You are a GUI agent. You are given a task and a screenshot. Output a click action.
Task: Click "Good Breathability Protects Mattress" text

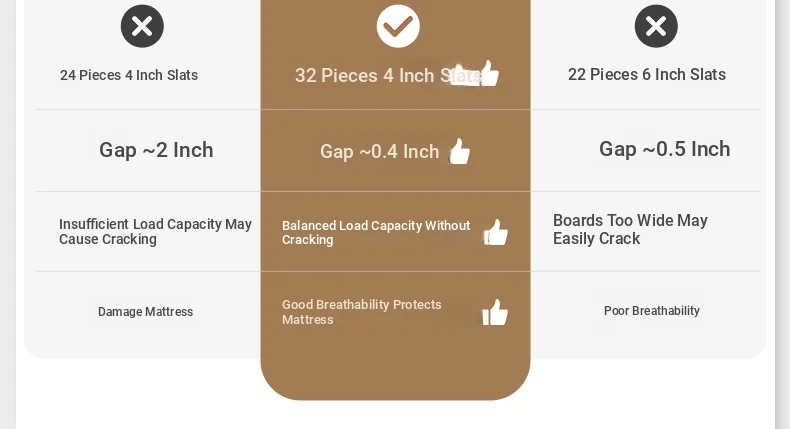pyautogui.click(x=362, y=312)
